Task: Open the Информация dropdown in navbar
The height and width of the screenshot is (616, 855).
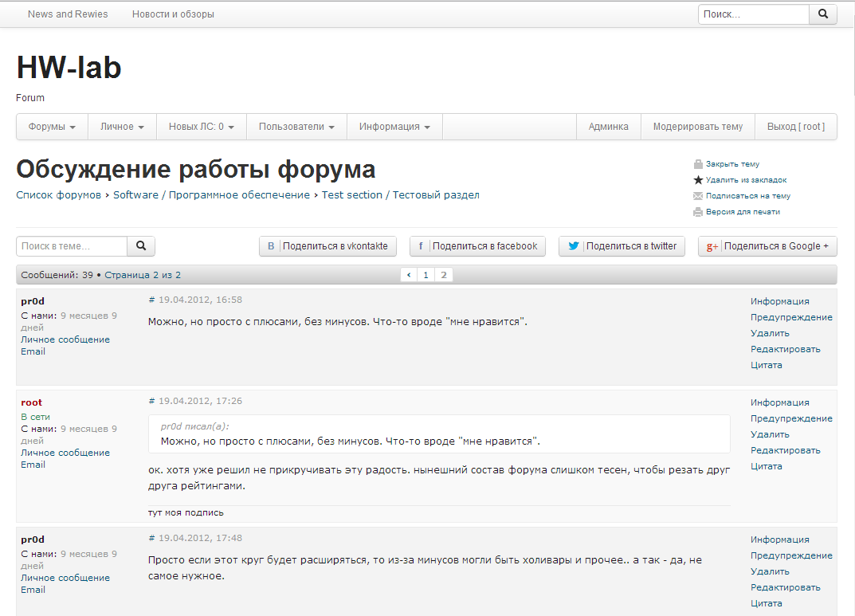Action: point(394,127)
